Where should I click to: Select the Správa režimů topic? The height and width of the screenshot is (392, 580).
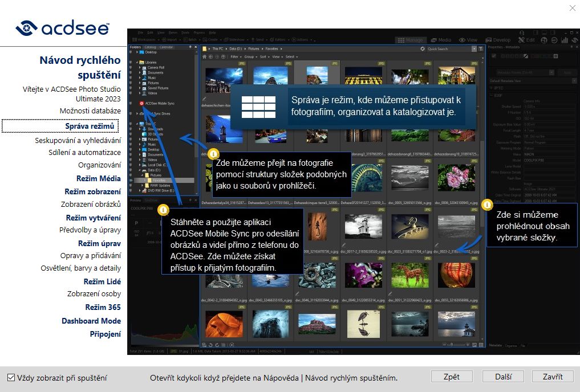[x=90, y=126]
